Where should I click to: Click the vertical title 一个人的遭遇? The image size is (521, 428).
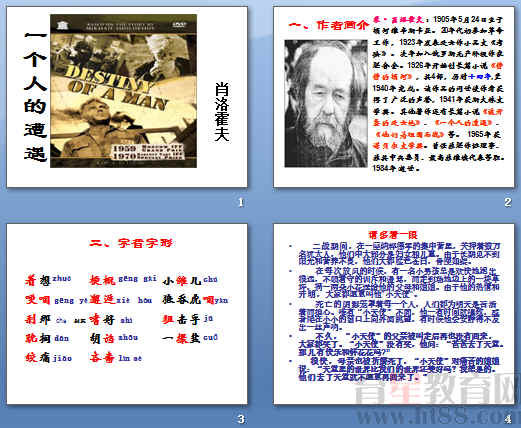coord(35,96)
